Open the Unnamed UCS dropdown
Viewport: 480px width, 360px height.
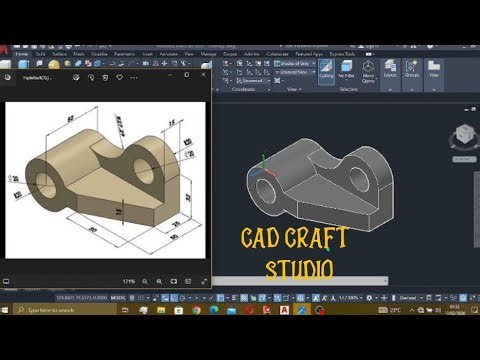point(253,81)
